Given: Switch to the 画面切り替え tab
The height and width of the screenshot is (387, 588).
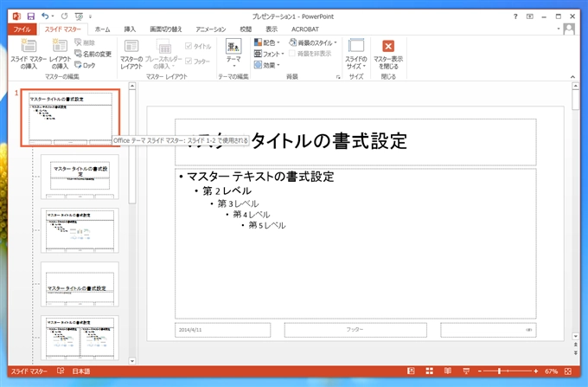Looking at the screenshot, I should (x=166, y=29).
